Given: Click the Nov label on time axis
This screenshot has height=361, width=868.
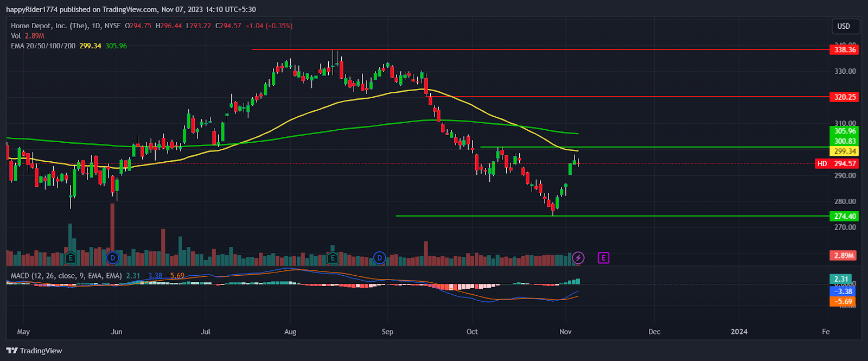Looking at the screenshot, I should tap(565, 332).
